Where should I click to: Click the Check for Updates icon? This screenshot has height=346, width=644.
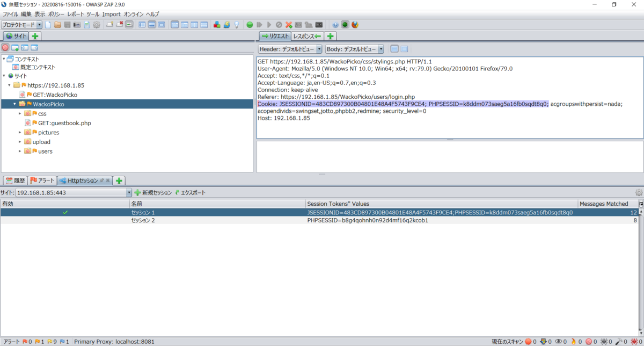226,25
